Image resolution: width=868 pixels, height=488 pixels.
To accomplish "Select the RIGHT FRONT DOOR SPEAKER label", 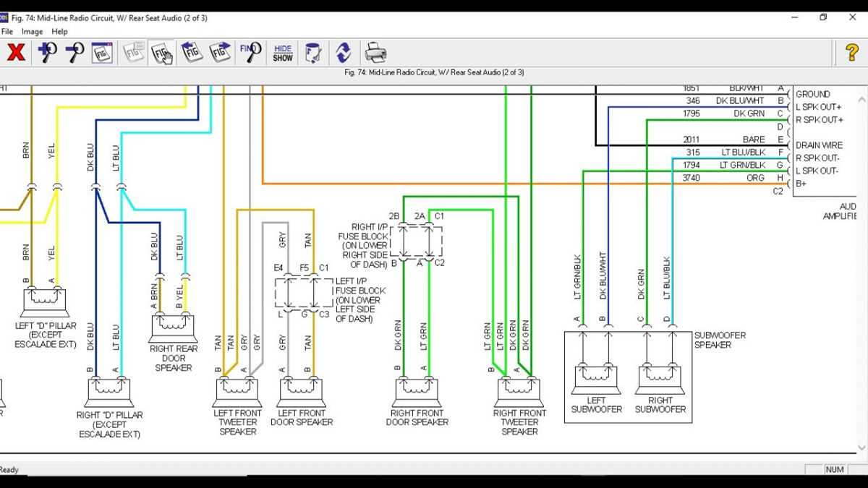I will pyautogui.click(x=417, y=418).
